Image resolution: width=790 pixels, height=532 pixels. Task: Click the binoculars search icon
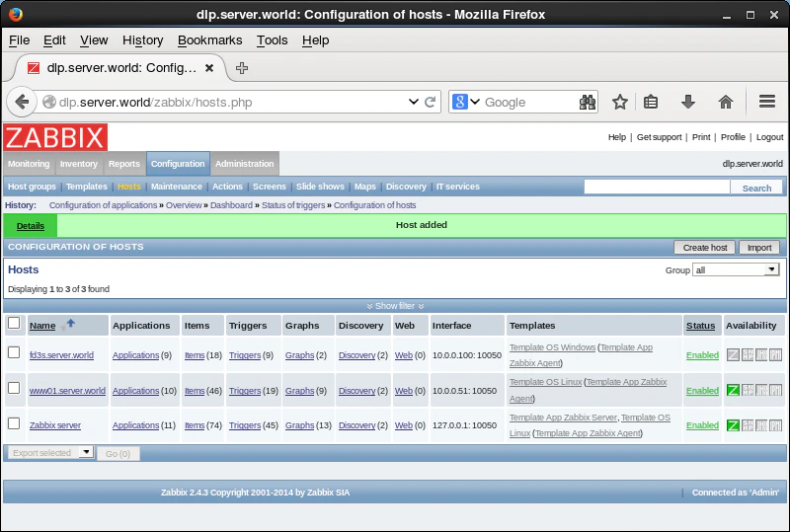coord(588,103)
